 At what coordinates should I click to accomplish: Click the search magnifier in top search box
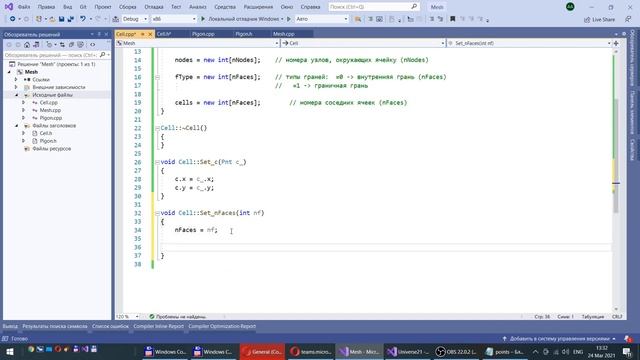coord(414,7)
